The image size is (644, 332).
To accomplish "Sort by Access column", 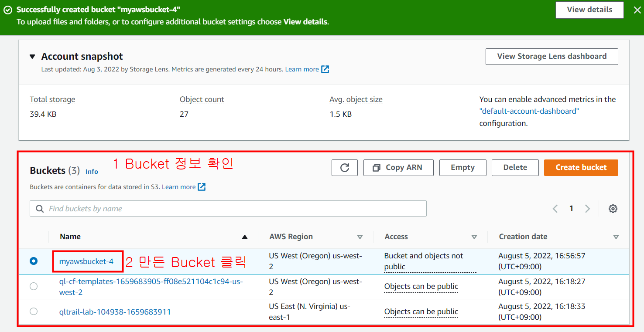I will pyautogui.click(x=474, y=237).
